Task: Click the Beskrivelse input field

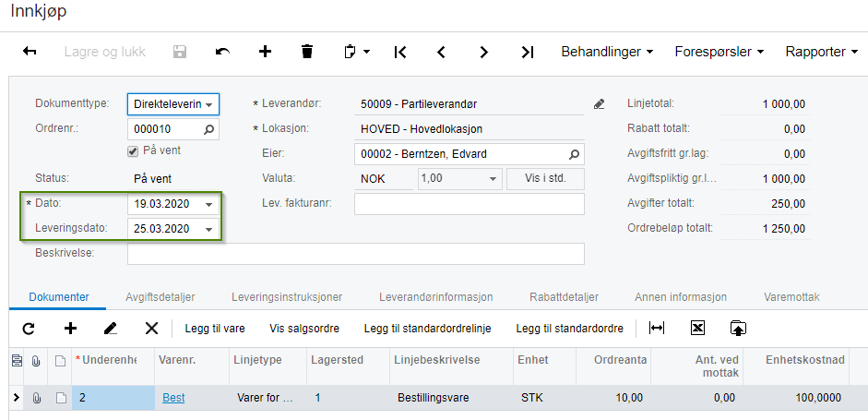Action: 356,254
